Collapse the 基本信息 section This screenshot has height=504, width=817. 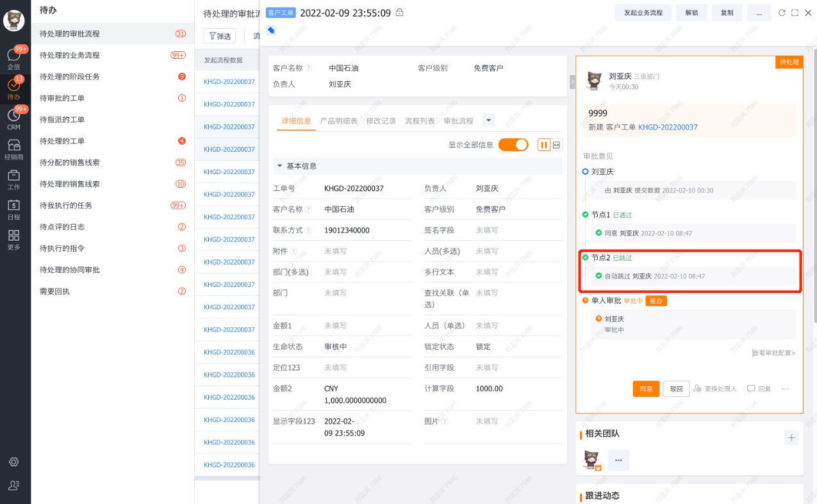(279, 166)
